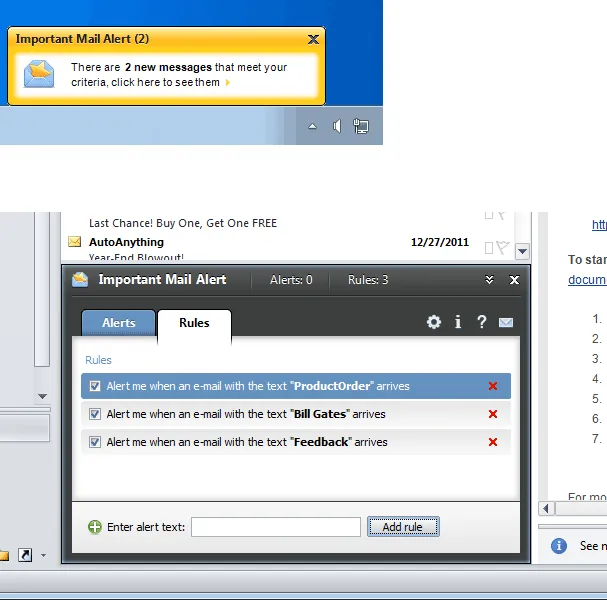
Task: Click notification text to see new messages
Action: [x=179, y=75]
